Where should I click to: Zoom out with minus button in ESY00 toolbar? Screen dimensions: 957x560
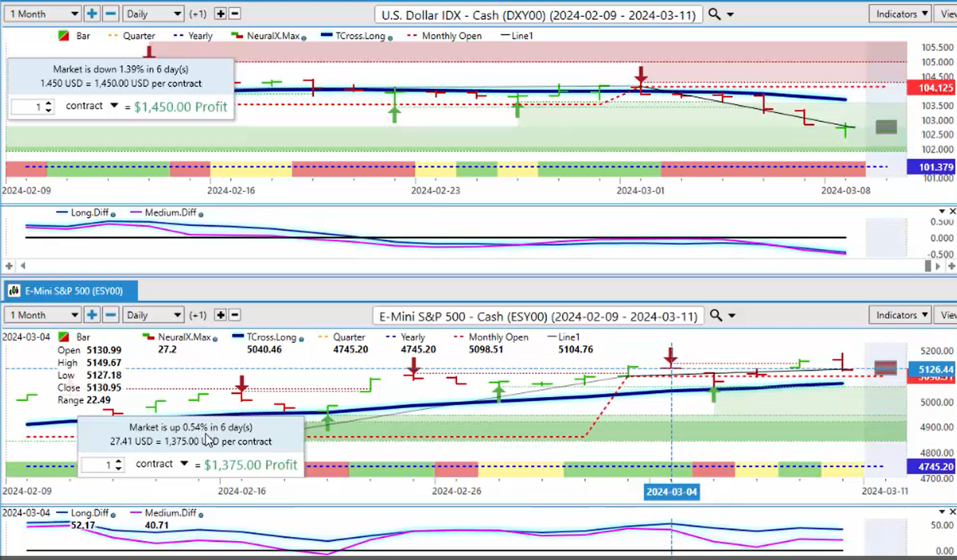(111, 315)
